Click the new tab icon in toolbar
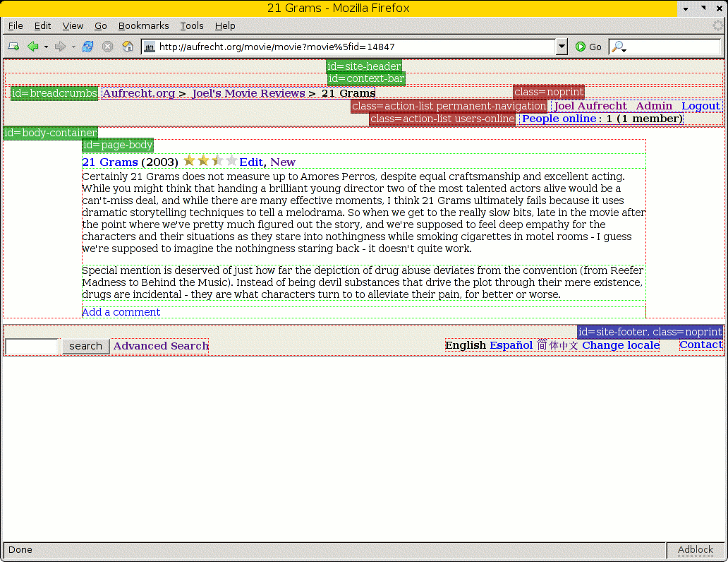 (x=13, y=47)
